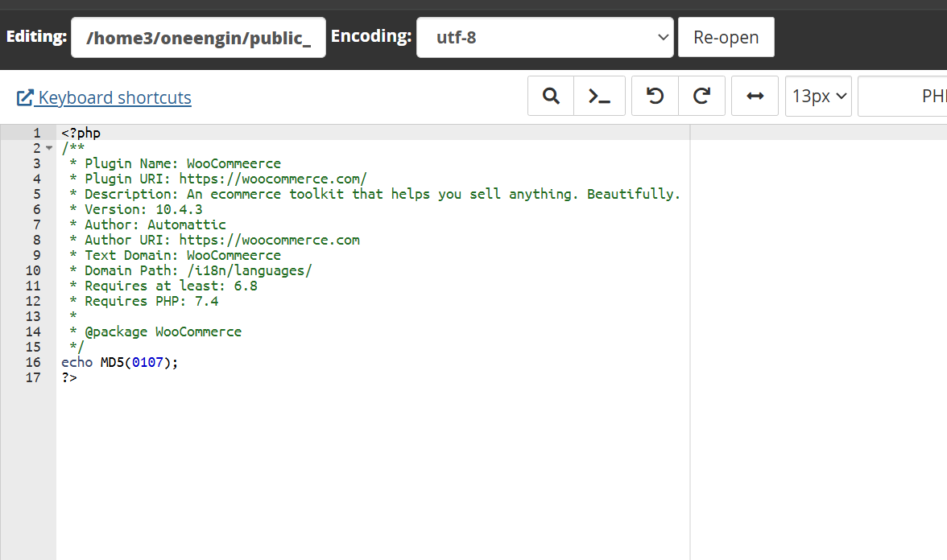947x560 pixels.
Task: Open the search tool in the editor toolbar
Action: (x=551, y=97)
